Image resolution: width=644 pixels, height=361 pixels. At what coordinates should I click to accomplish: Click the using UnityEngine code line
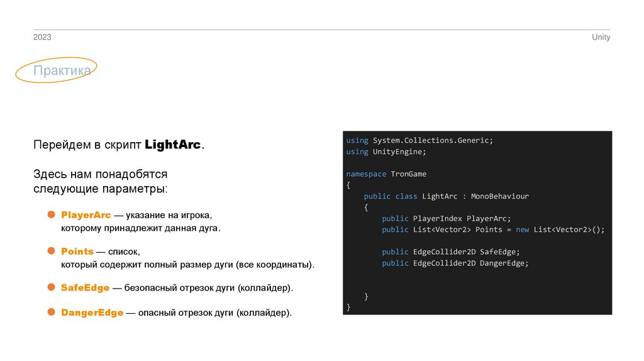coord(386,152)
